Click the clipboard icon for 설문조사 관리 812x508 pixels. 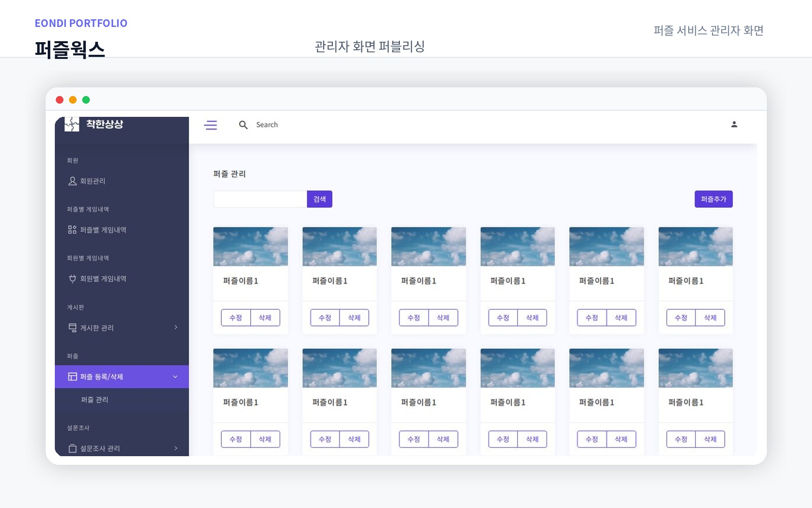[x=73, y=448]
